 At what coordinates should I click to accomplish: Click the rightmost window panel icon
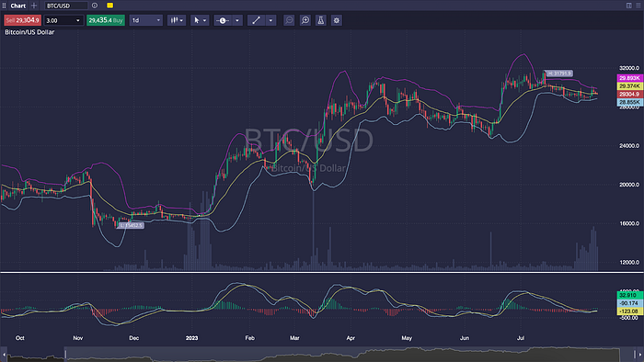click(638, 6)
